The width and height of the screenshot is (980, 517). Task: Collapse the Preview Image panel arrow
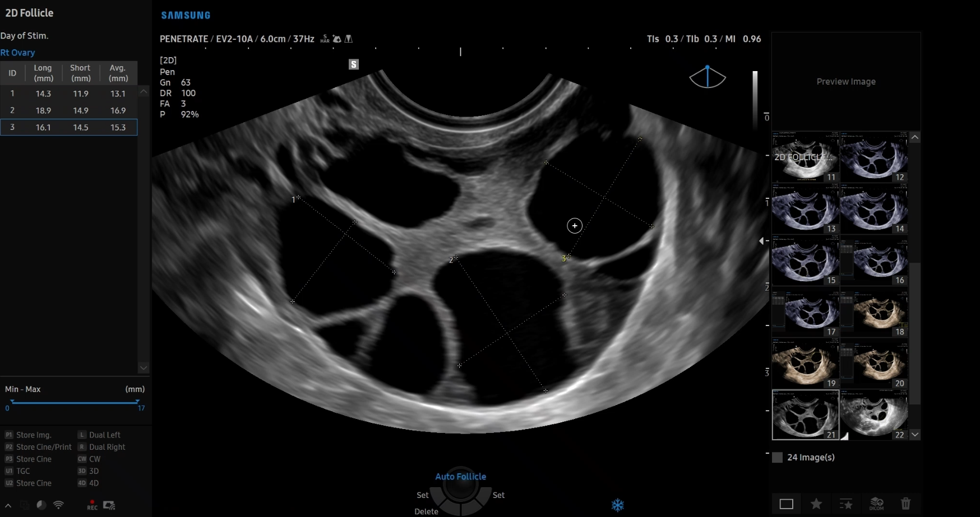(x=762, y=241)
